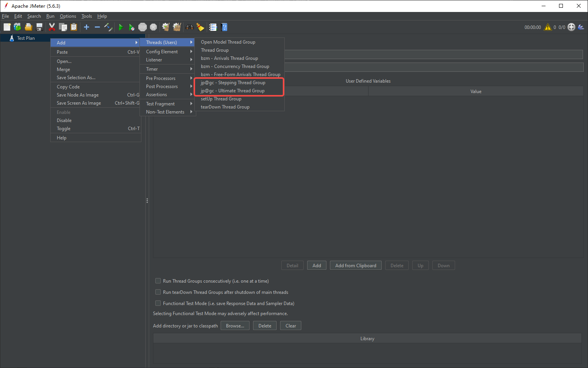The image size is (588, 368).
Task: Expand the Assertions submenu
Action: (167, 95)
